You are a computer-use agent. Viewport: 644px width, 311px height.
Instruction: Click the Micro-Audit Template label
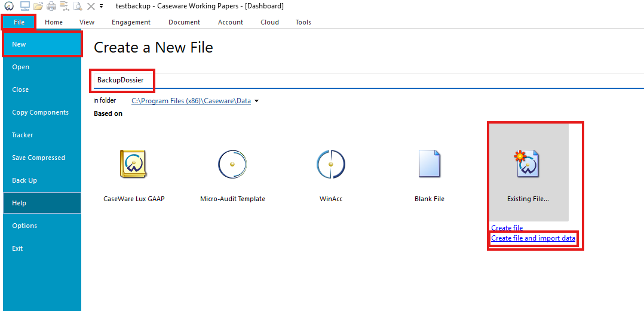click(x=232, y=199)
